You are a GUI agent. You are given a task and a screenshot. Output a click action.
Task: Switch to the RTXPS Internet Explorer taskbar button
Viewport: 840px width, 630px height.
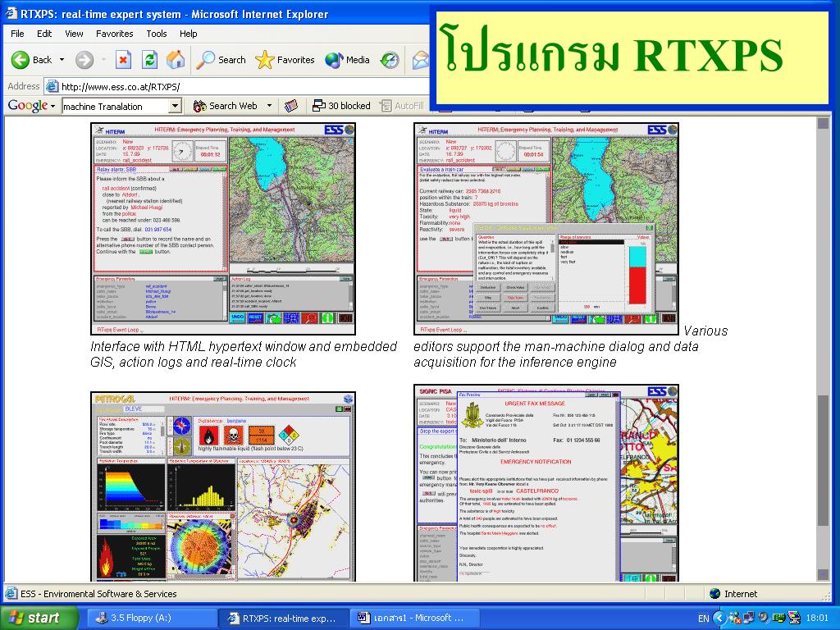tap(283, 618)
